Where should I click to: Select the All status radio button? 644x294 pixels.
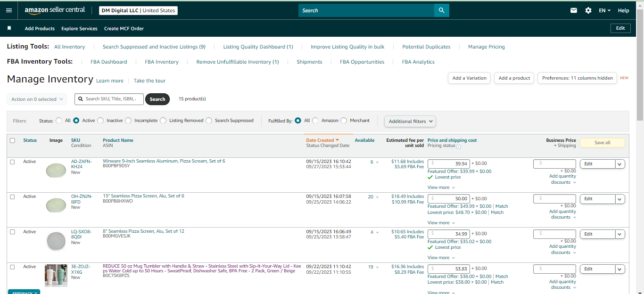(59, 121)
